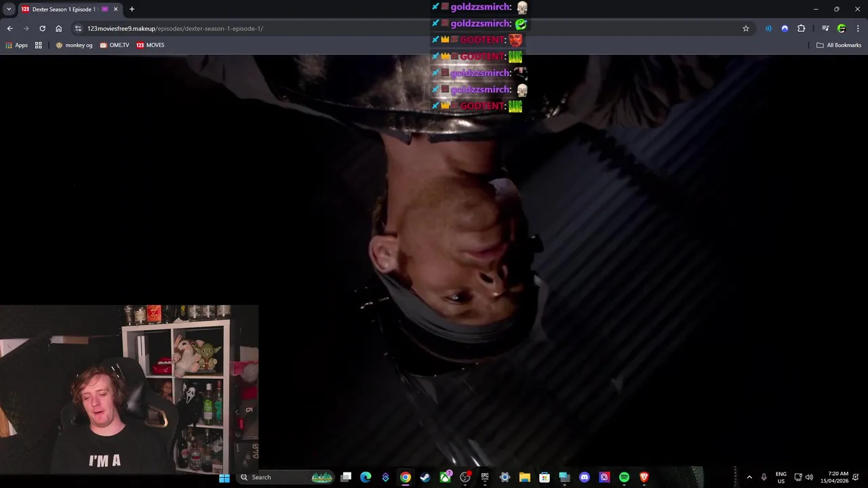Open the volume speaker tray icon
This screenshot has height=488, width=868.
point(809,477)
